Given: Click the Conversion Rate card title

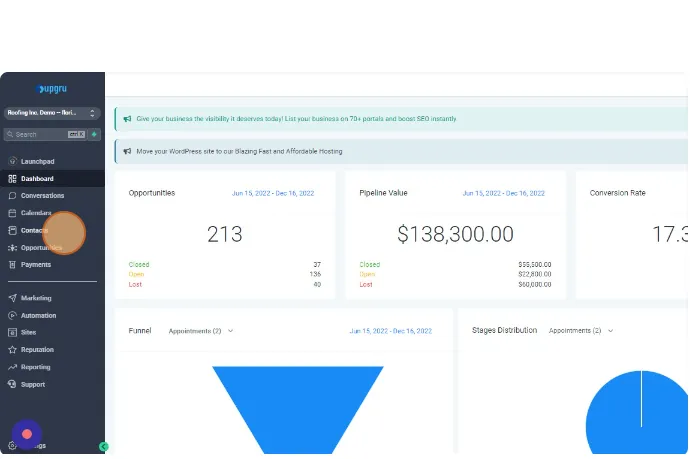Looking at the screenshot, I should 617,193.
